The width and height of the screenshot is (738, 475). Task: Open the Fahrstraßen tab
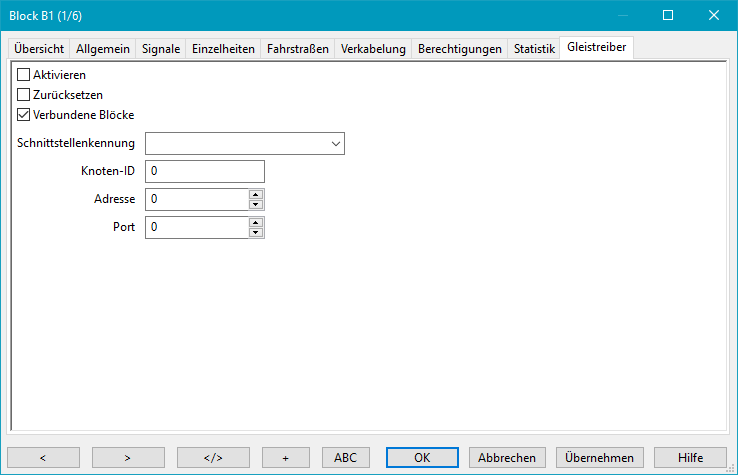(x=298, y=48)
